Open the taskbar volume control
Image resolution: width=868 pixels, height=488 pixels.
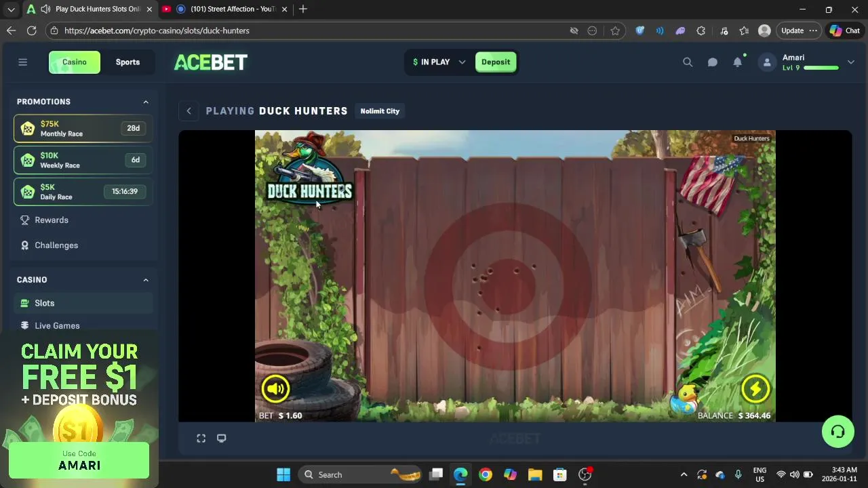(x=794, y=474)
